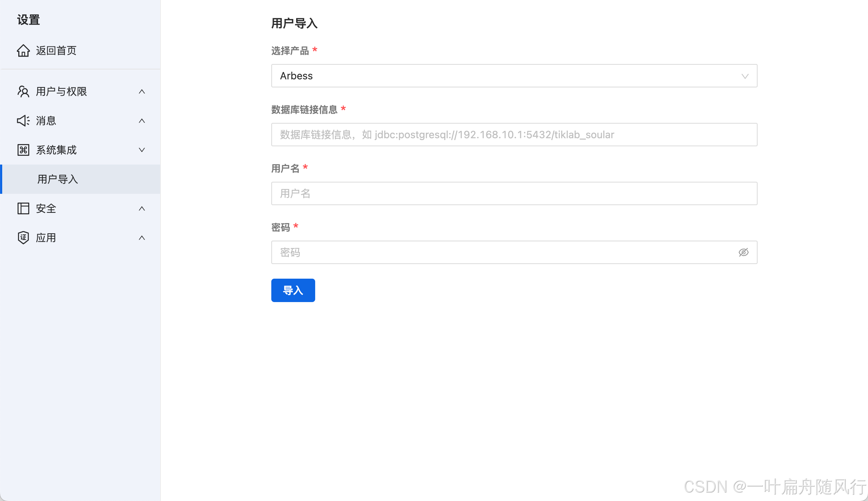Image resolution: width=868 pixels, height=501 pixels.
Task: Click the 系统集成 grid icon
Action: (x=23, y=150)
